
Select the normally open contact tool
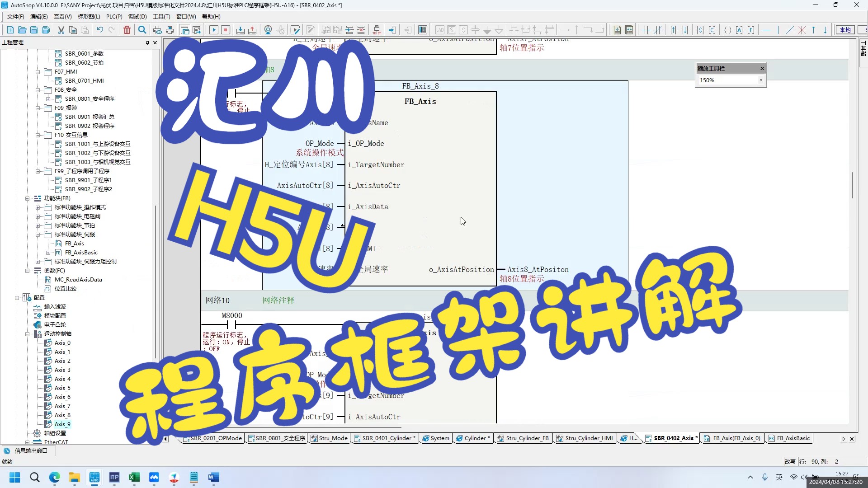point(646,30)
